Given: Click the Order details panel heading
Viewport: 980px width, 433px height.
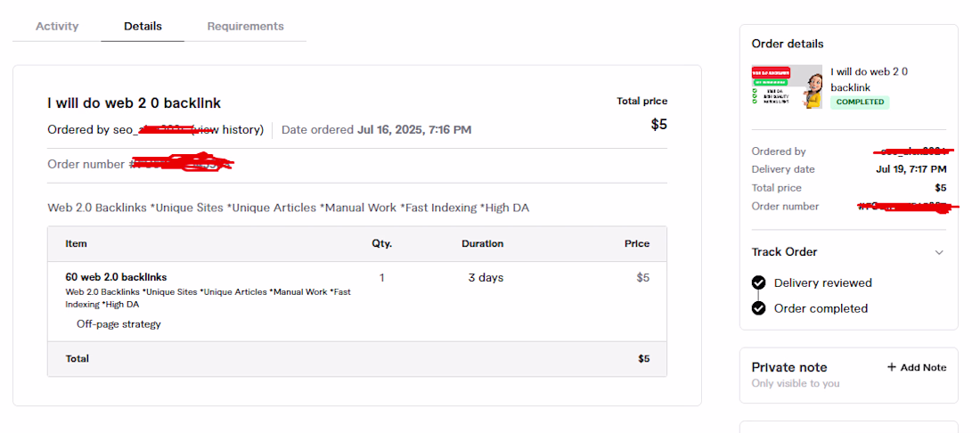Looking at the screenshot, I should [x=788, y=44].
